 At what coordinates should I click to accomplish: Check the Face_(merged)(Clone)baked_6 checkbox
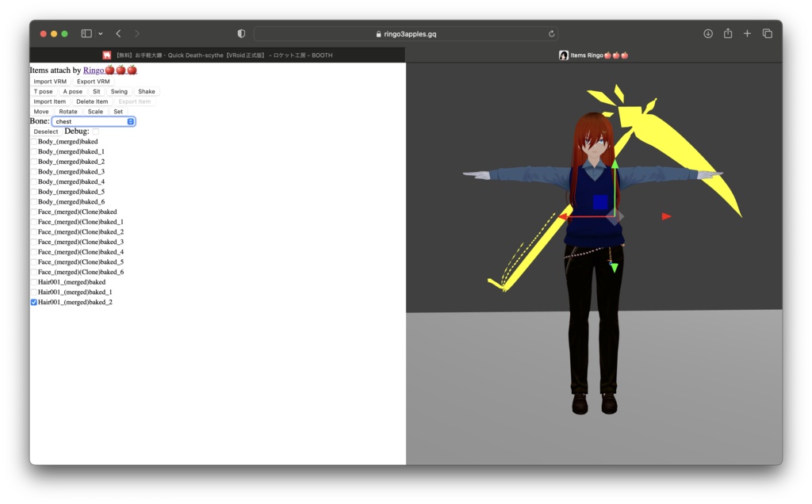(33, 272)
